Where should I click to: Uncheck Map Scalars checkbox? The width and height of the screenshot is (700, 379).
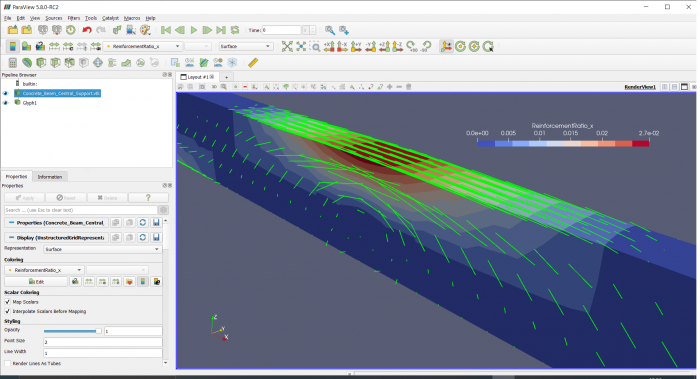(x=7, y=302)
